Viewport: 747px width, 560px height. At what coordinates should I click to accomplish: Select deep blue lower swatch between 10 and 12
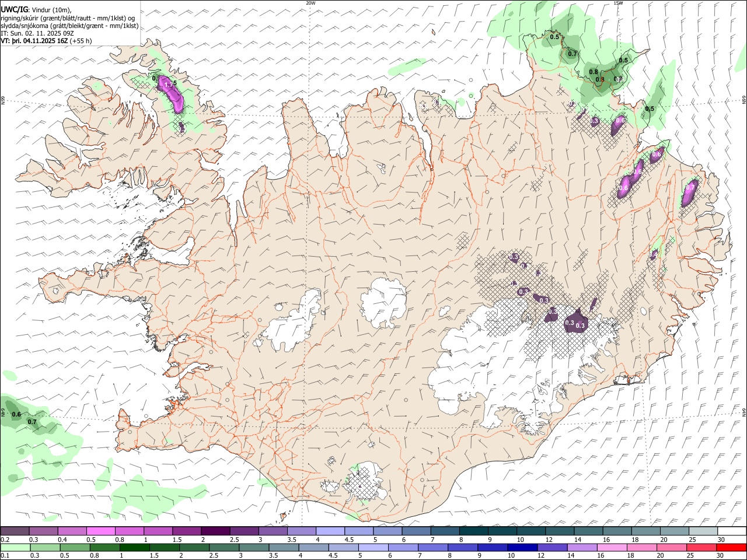(x=522, y=547)
